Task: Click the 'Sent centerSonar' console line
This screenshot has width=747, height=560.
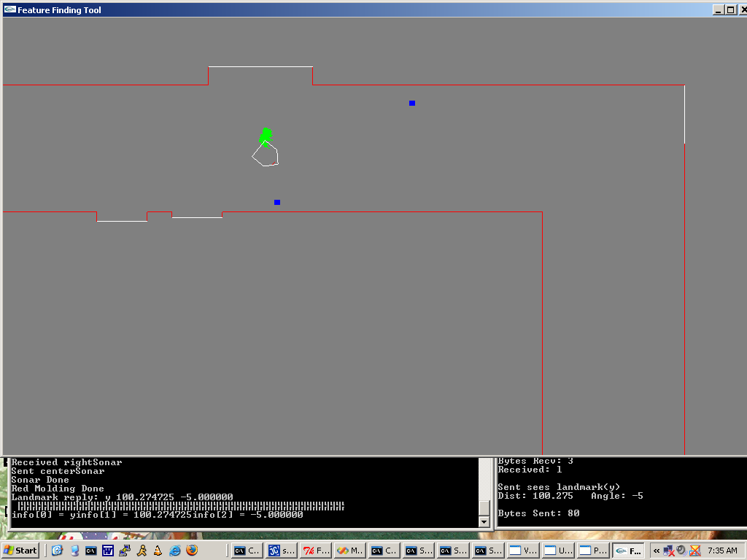Action: pos(58,471)
